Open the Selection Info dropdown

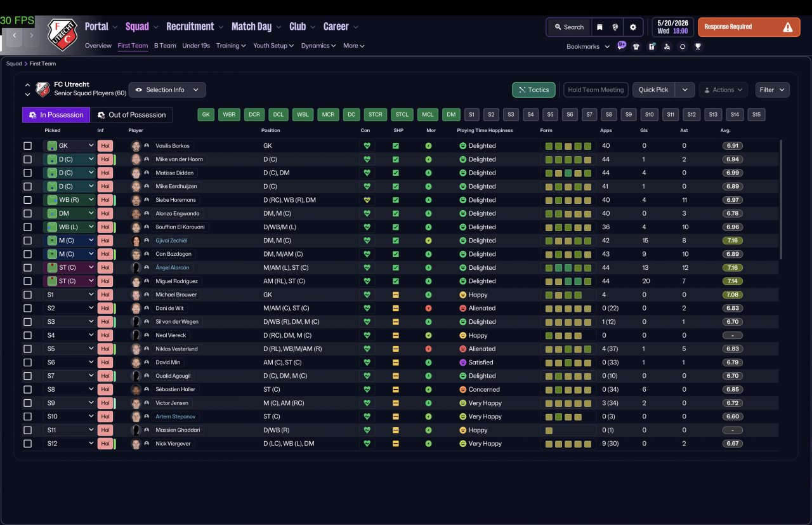[167, 90]
